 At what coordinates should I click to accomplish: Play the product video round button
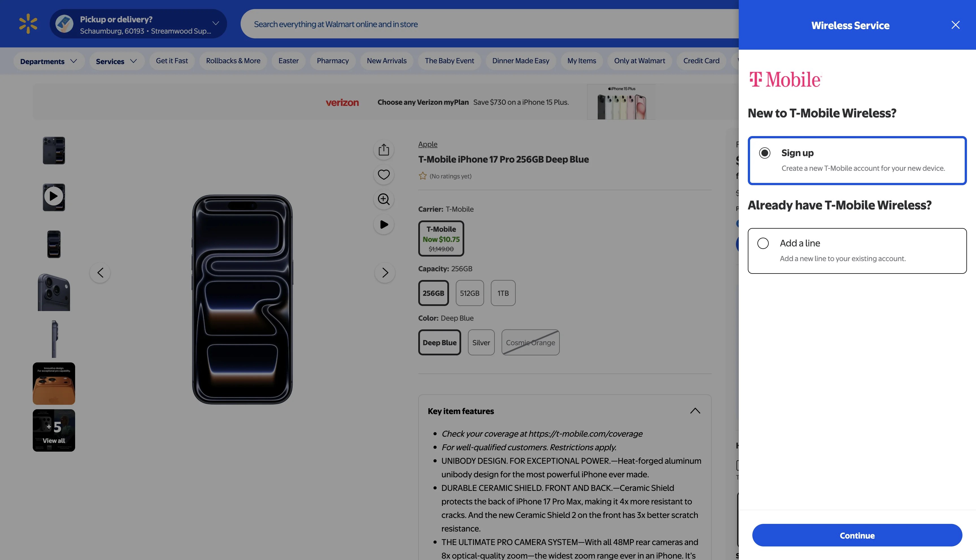pyautogui.click(x=384, y=225)
